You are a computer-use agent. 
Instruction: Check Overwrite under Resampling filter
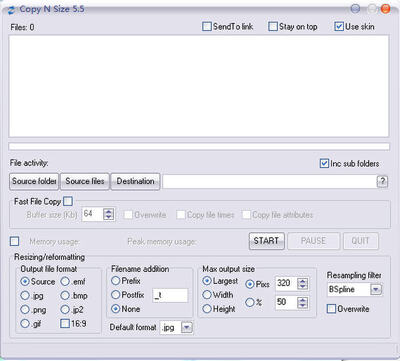click(x=331, y=309)
